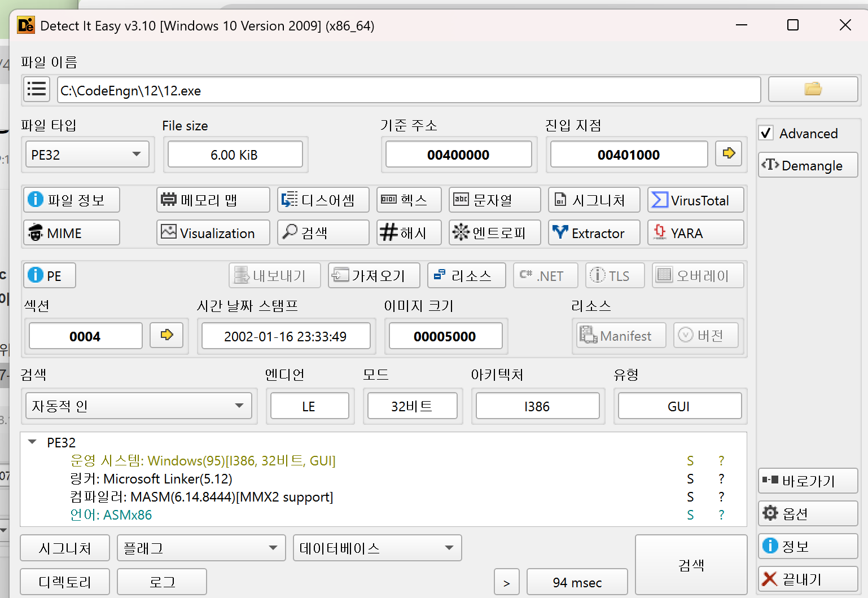This screenshot has width=868, height=598.
Task: Maximize the Detect It Easy window
Action: [793, 25]
